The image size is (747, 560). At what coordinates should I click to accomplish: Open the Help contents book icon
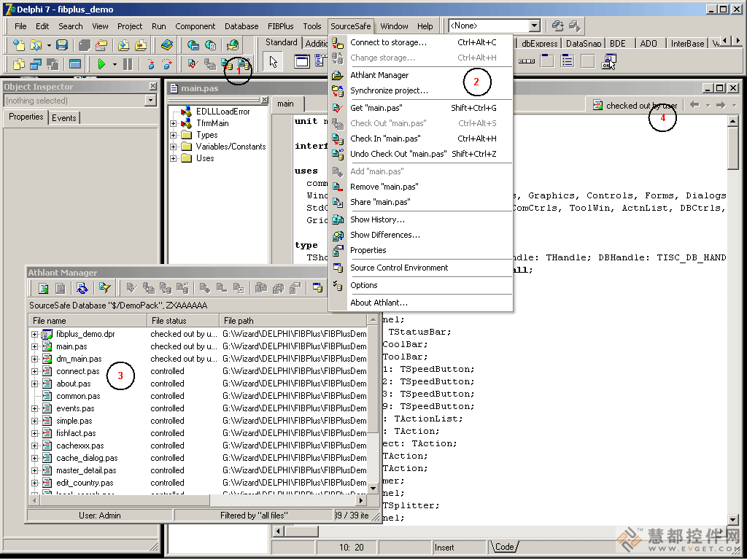pyautogui.click(x=167, y=45)
